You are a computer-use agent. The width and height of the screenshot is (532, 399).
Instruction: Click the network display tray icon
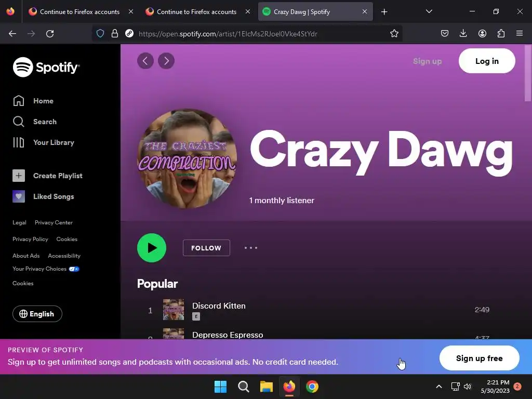455,387
